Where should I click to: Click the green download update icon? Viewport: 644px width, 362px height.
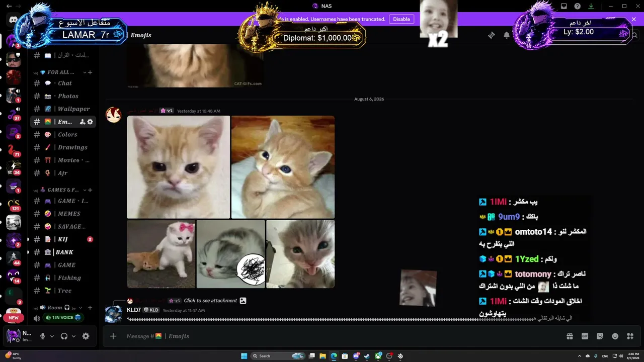[591, 6]
